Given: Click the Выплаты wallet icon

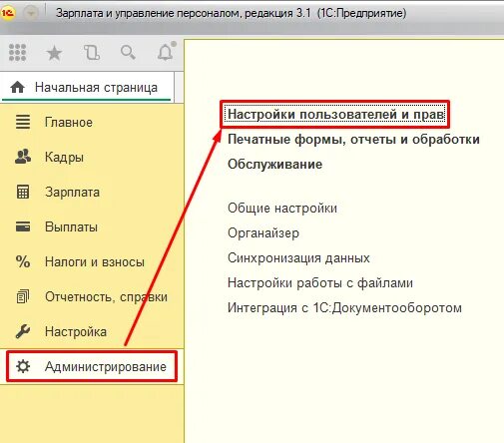Looking at the screenshot, I should click(x=23, y=226).
